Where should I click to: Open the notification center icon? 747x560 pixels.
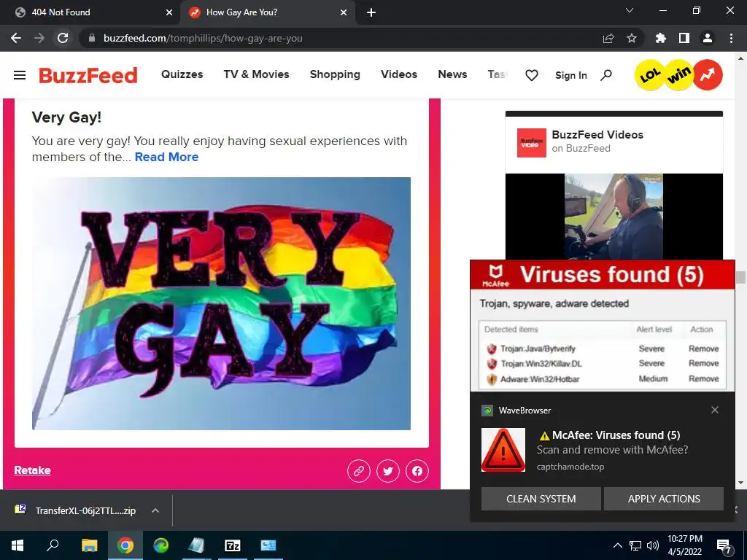tap(724, 545)
